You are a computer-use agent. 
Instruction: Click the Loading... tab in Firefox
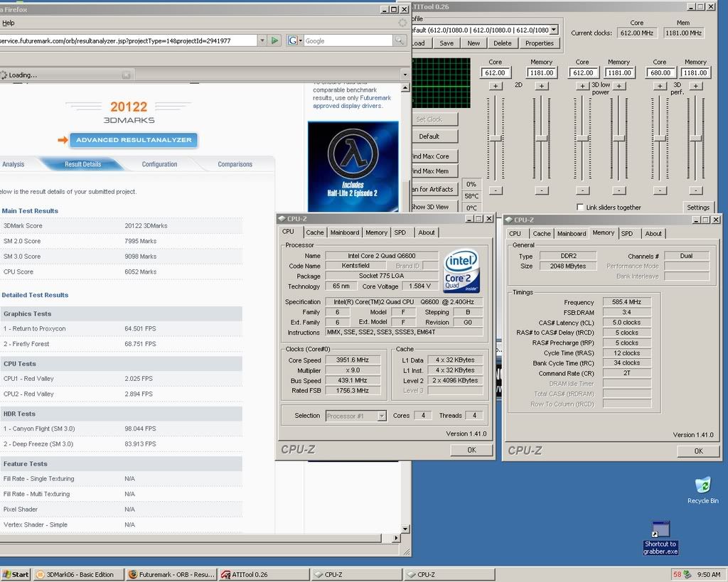pos(67,75)
